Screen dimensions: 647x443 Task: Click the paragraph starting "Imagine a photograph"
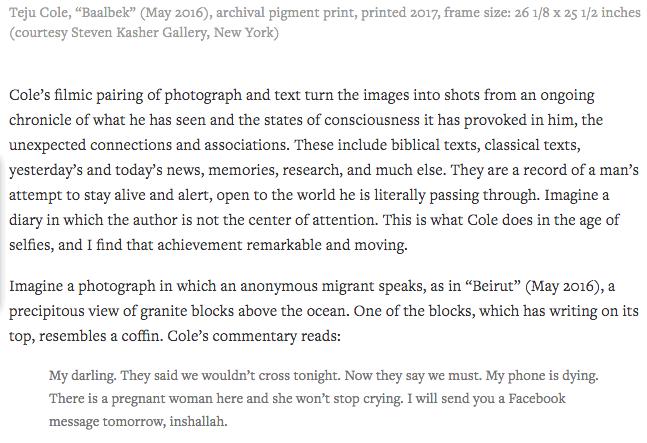coord(324,311)
